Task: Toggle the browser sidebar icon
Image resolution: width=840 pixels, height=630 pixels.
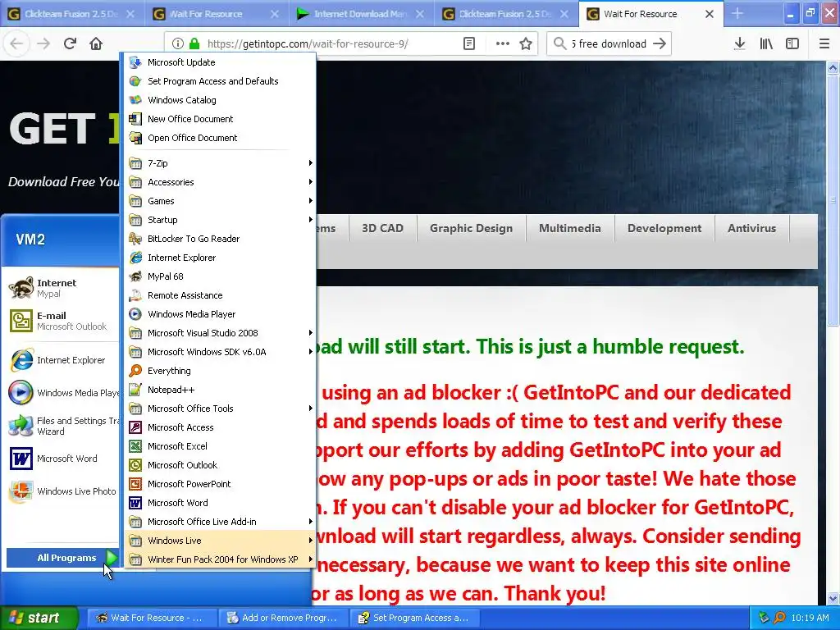Action: click(792, 43)
